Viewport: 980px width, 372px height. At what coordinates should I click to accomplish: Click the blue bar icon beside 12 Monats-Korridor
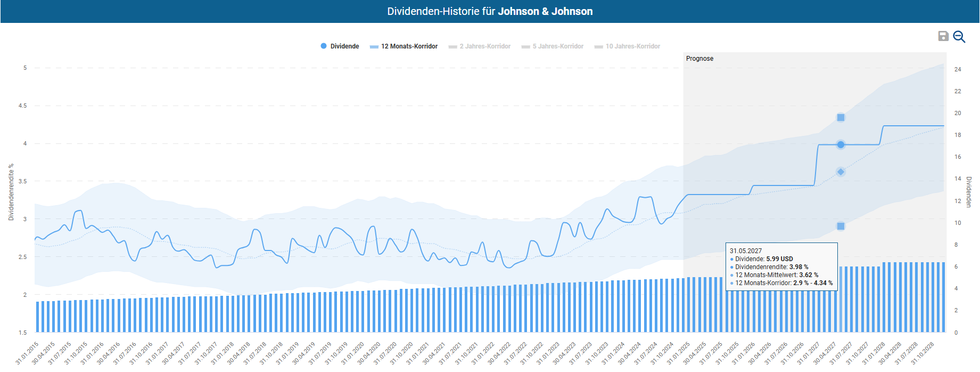tap(374, 47)
